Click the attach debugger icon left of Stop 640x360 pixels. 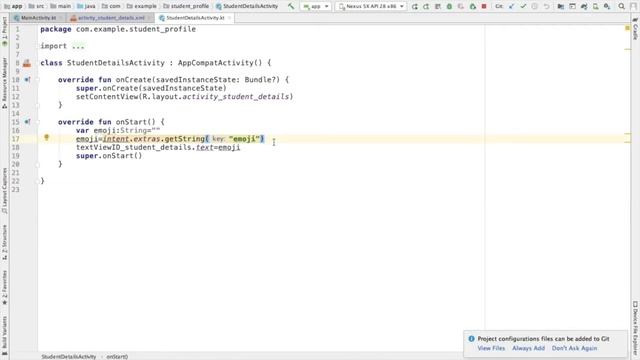[x=473, y=7]
